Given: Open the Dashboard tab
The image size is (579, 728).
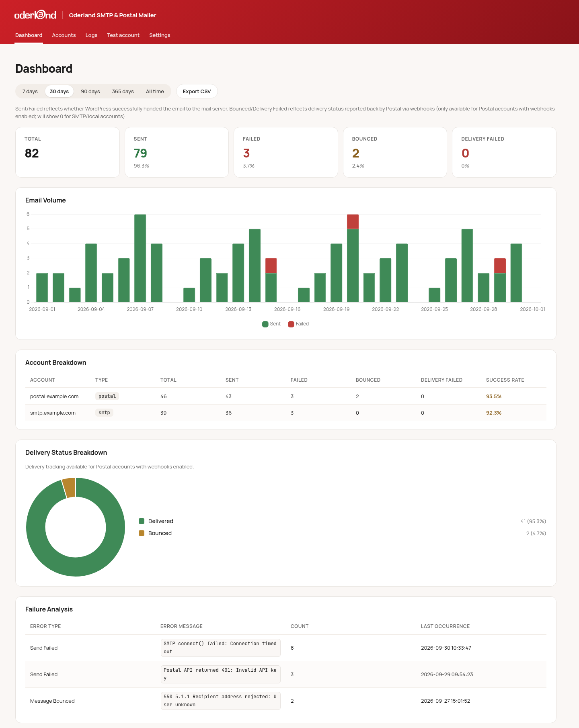Looking at the screenshot, I should 29,35.
